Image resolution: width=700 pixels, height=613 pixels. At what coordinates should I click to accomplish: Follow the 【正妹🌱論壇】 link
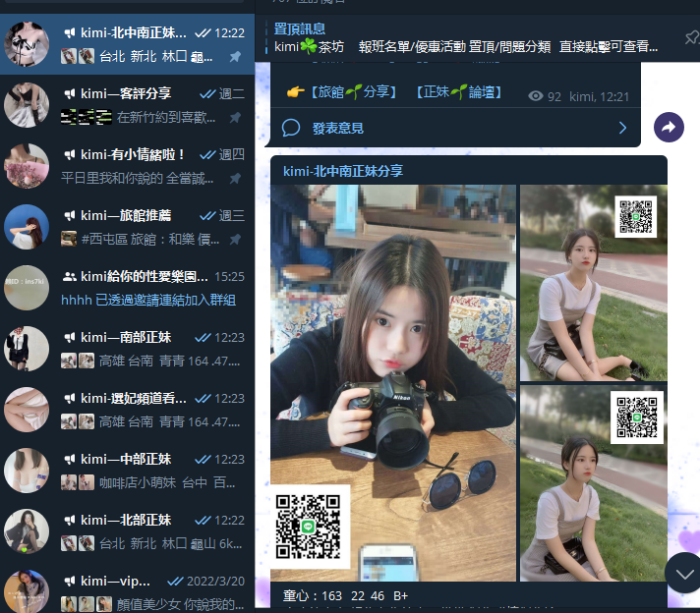[458, 92]
